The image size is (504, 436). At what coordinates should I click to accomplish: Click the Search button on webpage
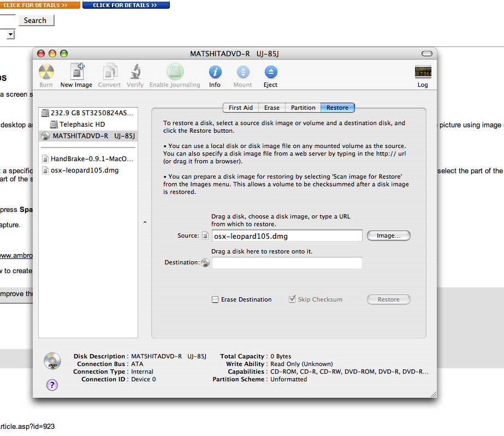36,20
